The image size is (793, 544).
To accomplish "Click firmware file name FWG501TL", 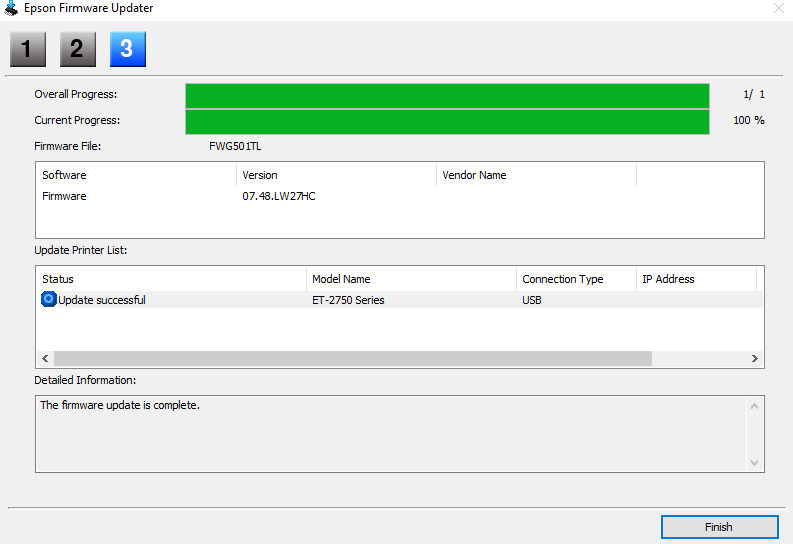I will [x=235, y=146].
